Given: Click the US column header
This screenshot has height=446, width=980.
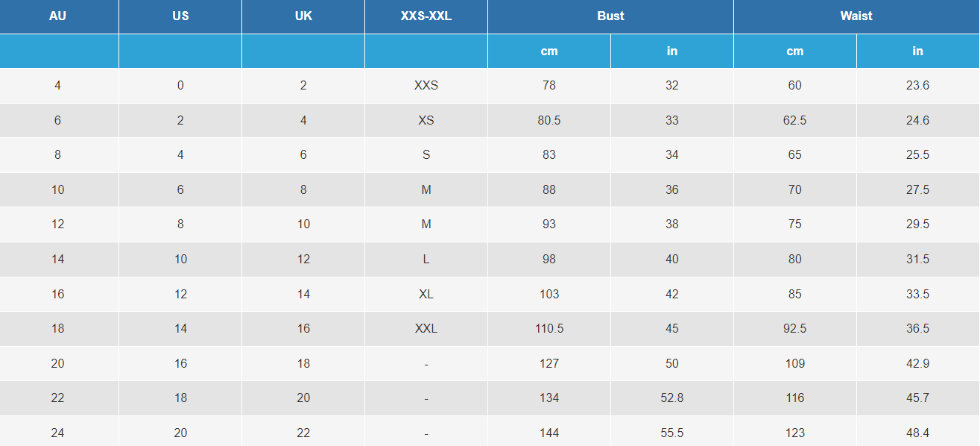Looking at the screenshot, I should [x=180, y=16].
